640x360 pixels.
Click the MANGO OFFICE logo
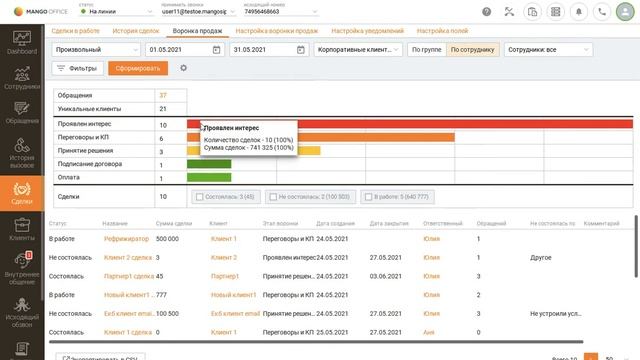tap(40, 11)
